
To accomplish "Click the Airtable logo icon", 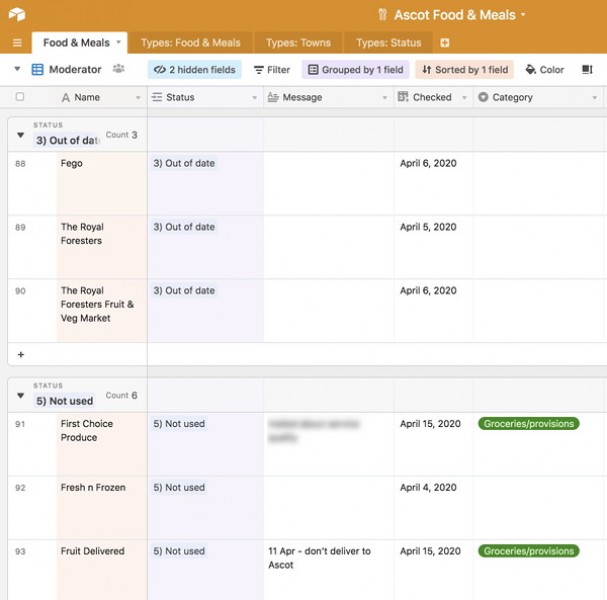I will (x=16, y=15).
